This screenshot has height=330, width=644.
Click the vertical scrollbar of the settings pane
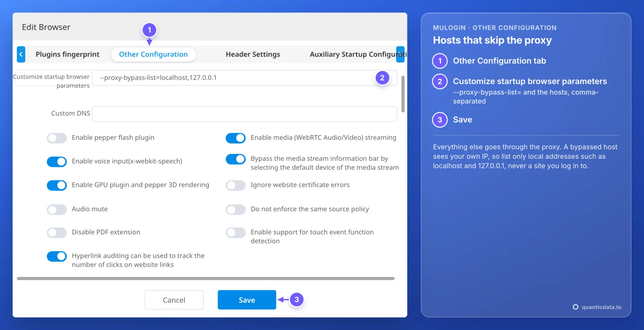pos(403,94)
